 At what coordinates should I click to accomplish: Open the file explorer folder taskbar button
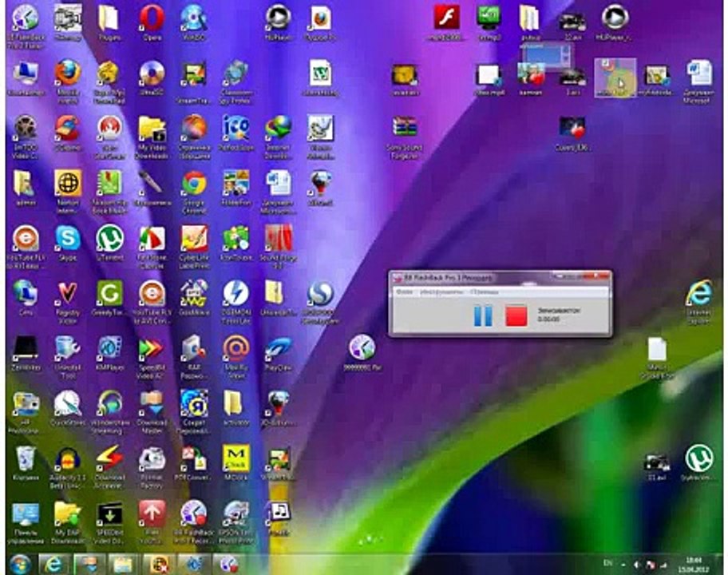[124, 565]
